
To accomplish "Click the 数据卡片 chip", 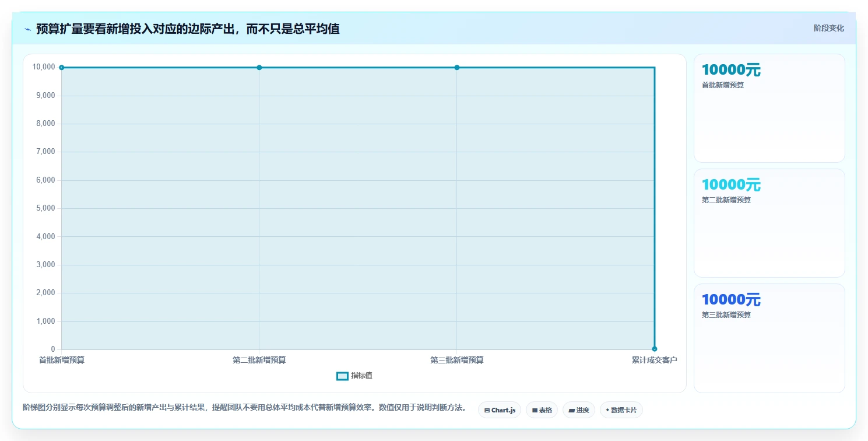I will [x=621, y=410].
